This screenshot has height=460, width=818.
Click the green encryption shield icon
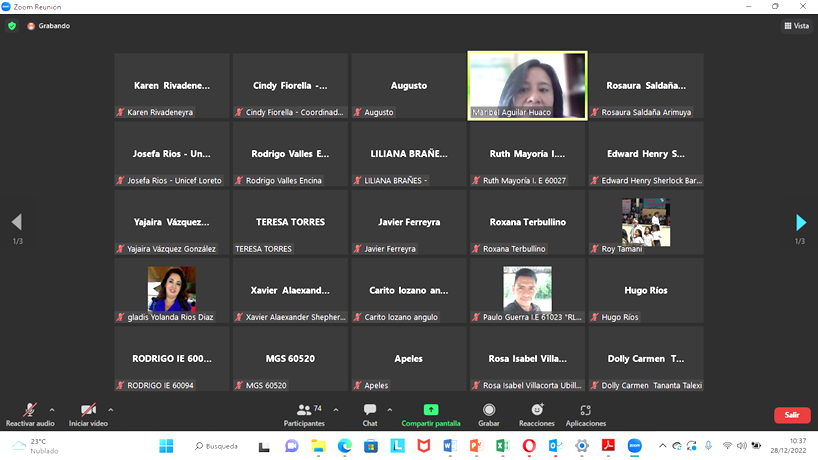click(12, 25)
